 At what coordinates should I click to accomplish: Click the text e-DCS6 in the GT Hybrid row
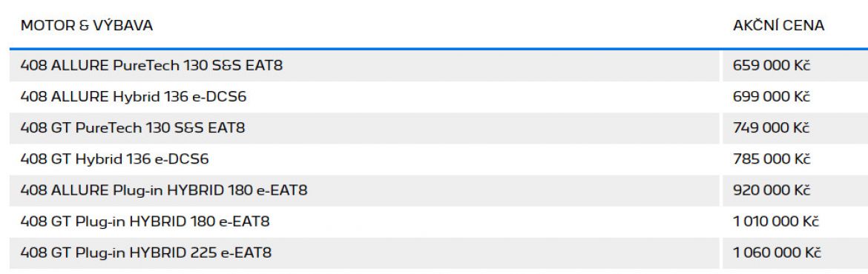click(181, 160)
